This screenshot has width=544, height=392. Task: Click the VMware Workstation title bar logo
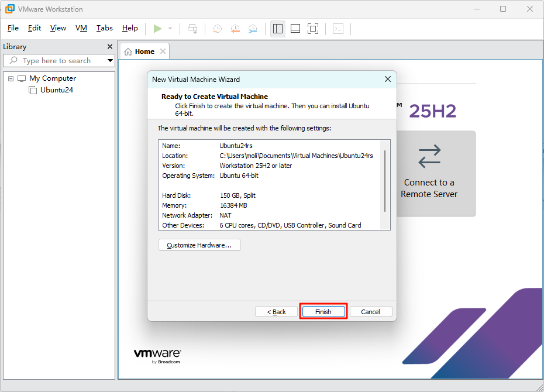[x=10, y=9]
